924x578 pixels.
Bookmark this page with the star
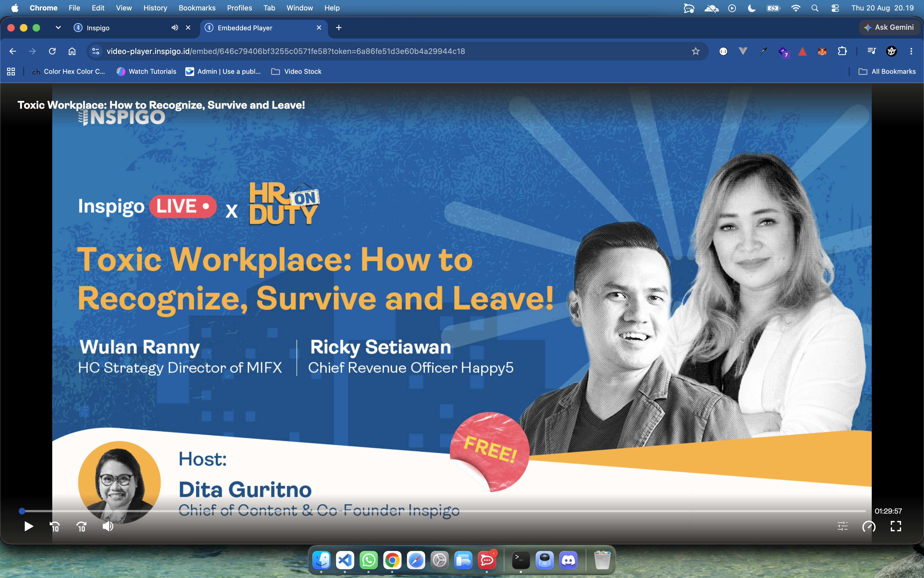696,51
